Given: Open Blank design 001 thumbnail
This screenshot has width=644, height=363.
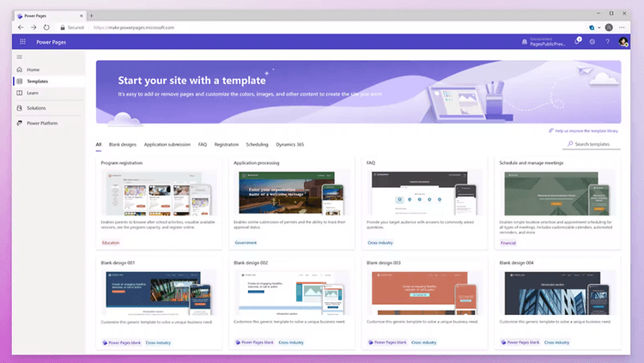Looking at the screenshot, I should pos(159,293).
